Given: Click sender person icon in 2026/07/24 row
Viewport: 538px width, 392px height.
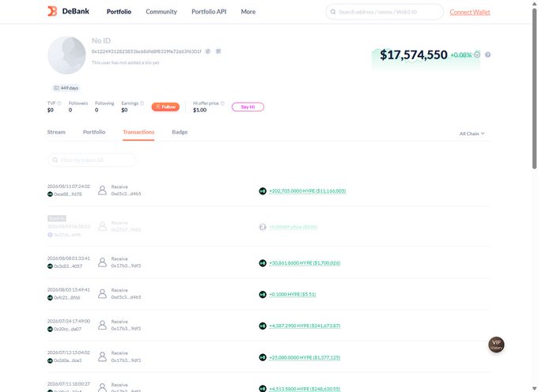Looking at the screenshot, I should pyautogui.click(x=102, y=325).
